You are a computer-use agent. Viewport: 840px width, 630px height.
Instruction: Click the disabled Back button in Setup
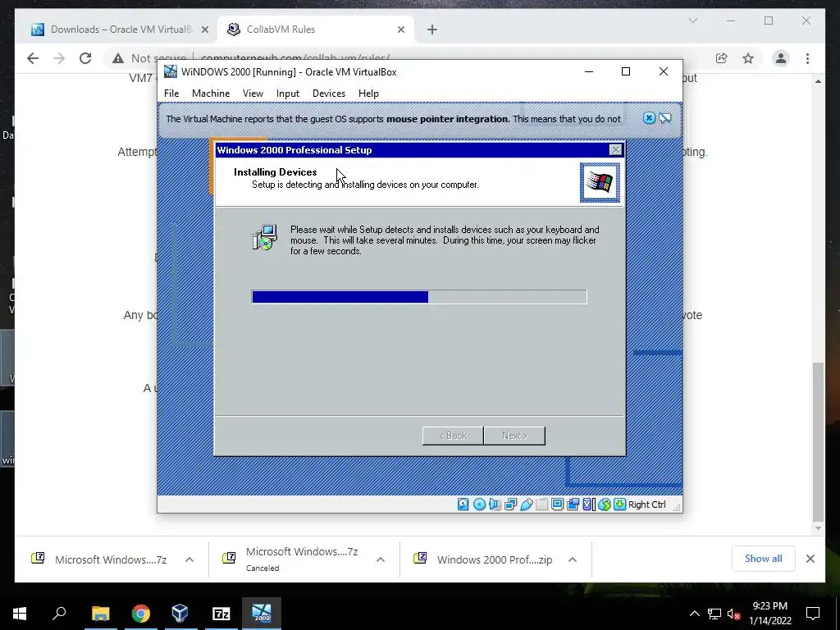[453, 436]
